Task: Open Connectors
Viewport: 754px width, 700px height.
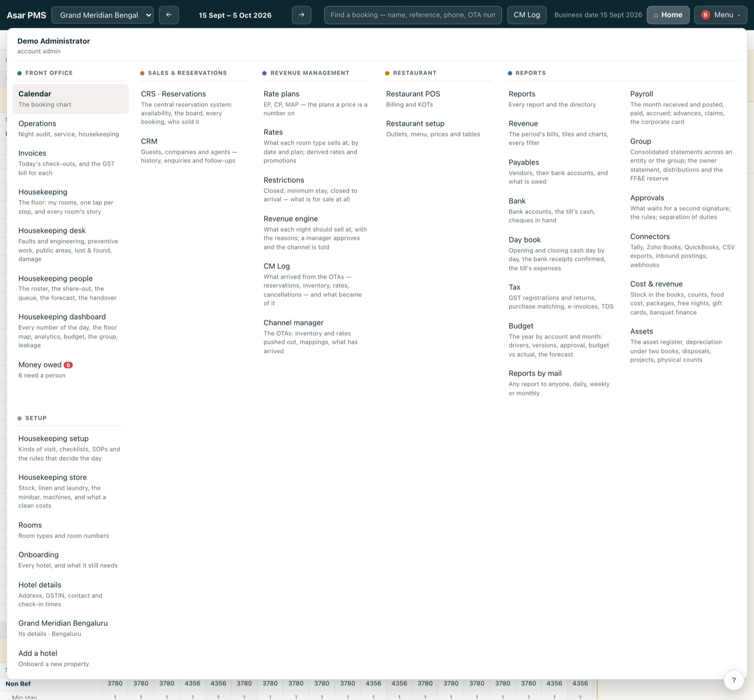Action: (683, 250)
